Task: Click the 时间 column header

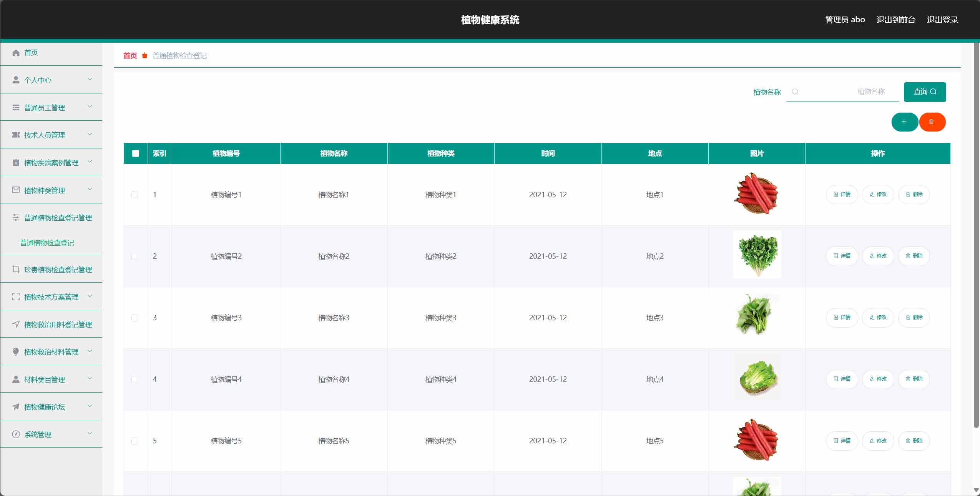Action: pos(548,153)
